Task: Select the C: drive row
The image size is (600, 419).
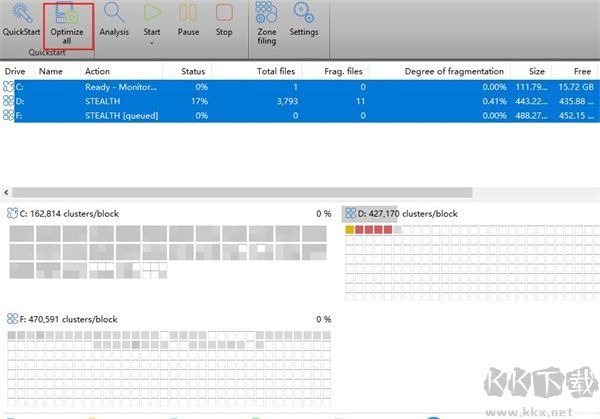Action: 300,87
